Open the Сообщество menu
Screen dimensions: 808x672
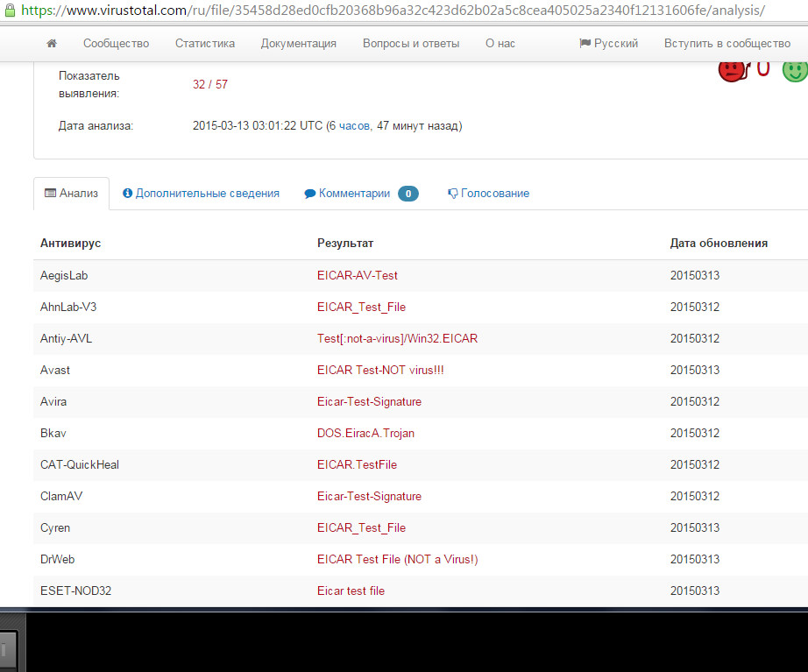pos(116,43)
